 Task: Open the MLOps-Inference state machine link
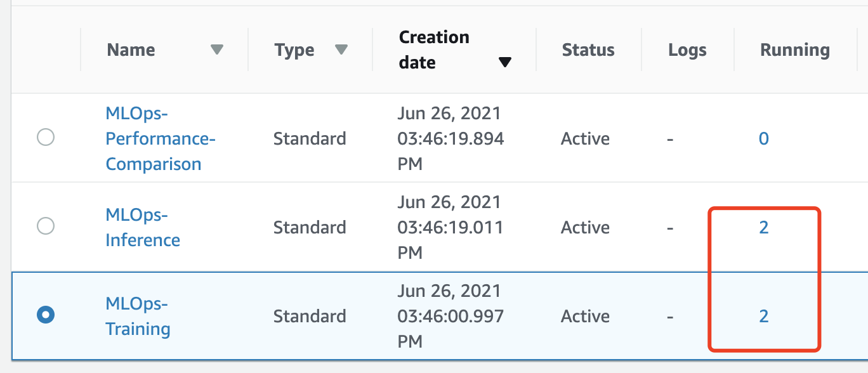pyautogui.click(x=143, y=227)
